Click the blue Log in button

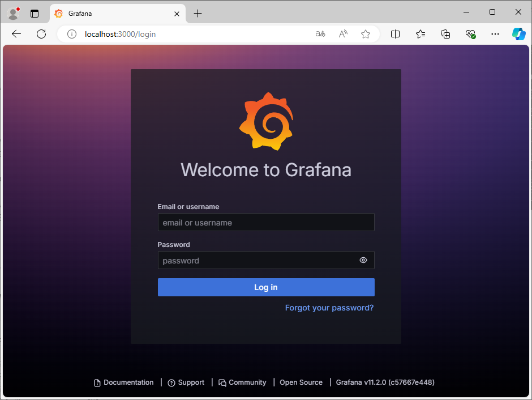[x=266, y=287]
